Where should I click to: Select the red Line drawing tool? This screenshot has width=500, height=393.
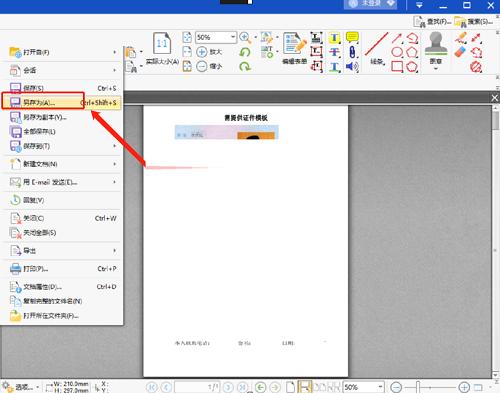377,44
